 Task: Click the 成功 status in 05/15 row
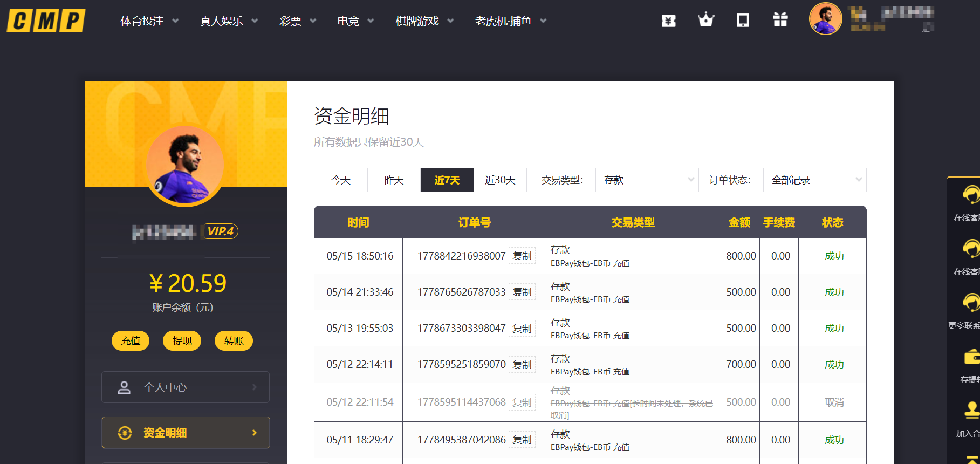pyautogui.click(x=834, y=256)
